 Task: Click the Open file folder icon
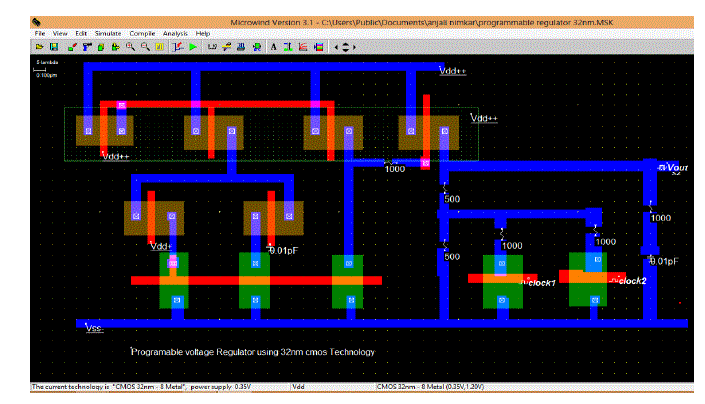click(39, 47)
